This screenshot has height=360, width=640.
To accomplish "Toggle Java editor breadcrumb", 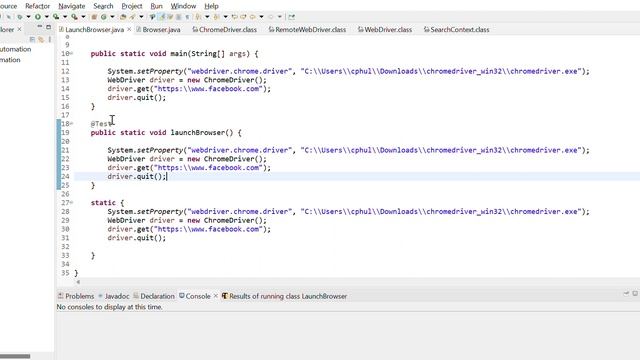I will pos(153,17).
